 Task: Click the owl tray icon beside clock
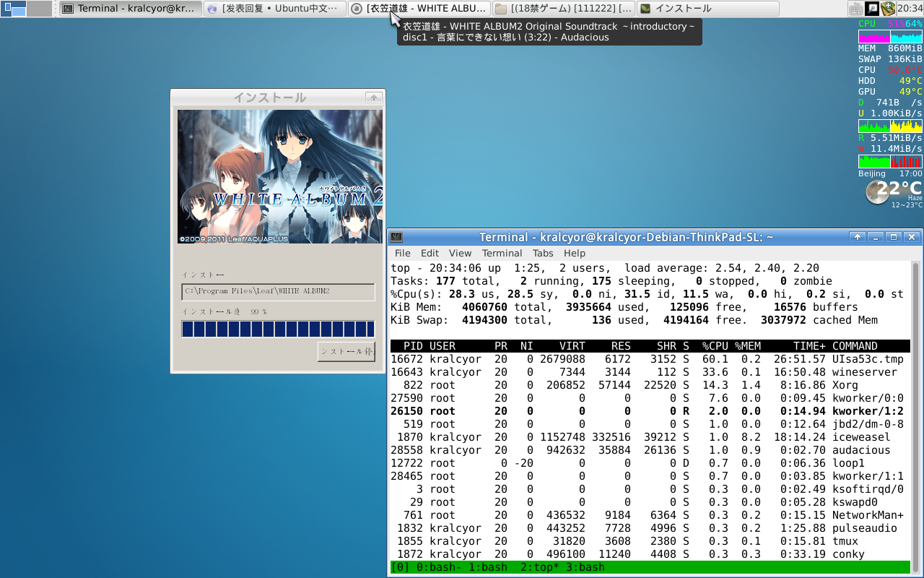tap(888, 9)
